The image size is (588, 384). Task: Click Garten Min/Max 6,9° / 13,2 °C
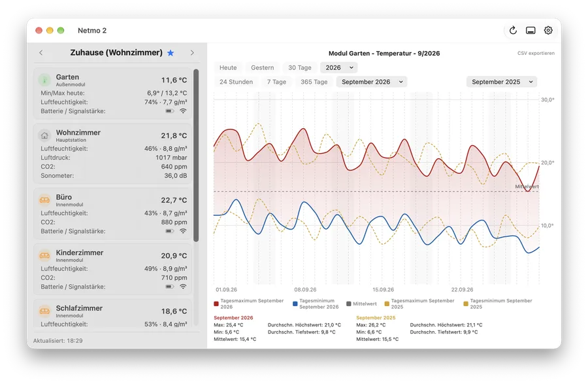pyautogui.click(x=167, y=93)
